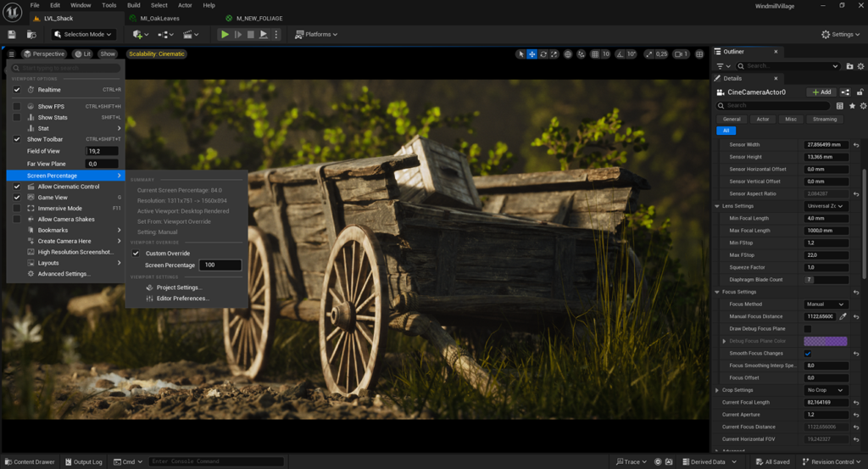Click the Details lock icon
This screenshot has width=868, height=469.
coord(860,92)
